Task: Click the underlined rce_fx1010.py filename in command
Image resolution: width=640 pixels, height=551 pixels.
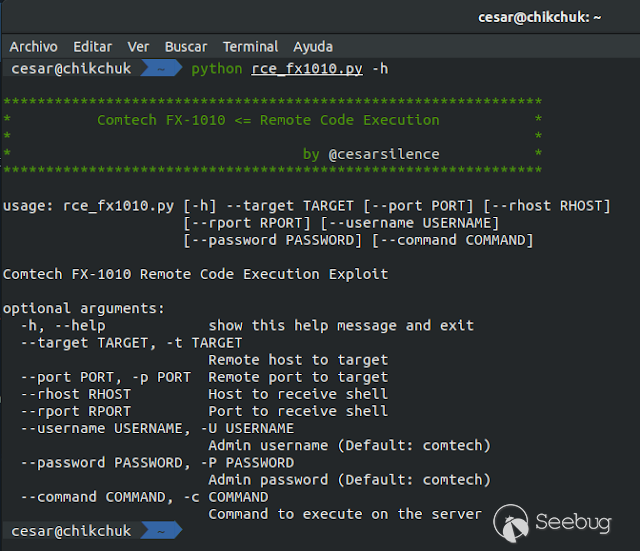Action: coord(307,69)
